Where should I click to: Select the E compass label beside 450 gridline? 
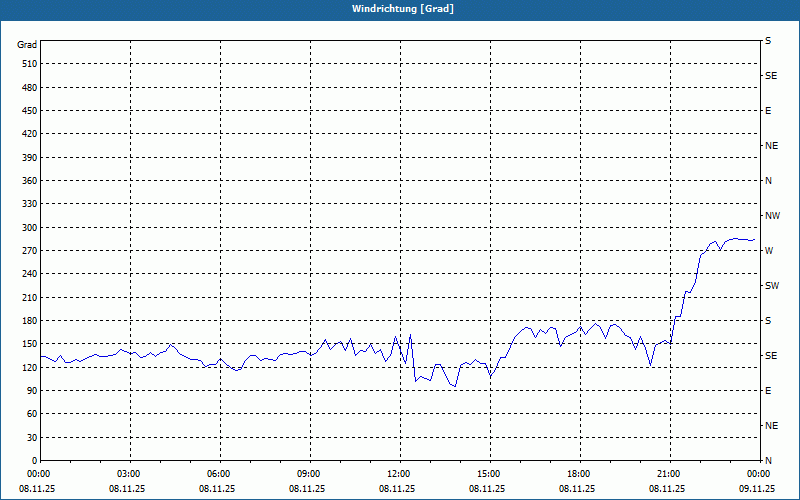point(768,111)
